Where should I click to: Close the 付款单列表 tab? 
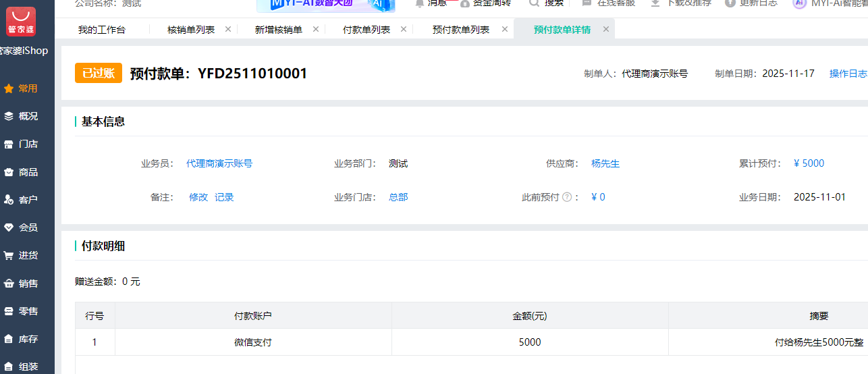[x=403, y=29]
